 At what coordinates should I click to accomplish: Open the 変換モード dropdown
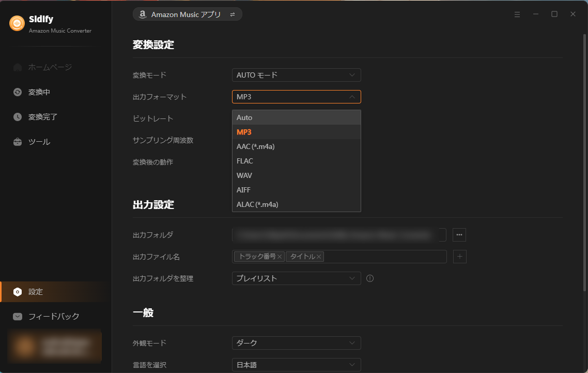[x=296, y=75]
